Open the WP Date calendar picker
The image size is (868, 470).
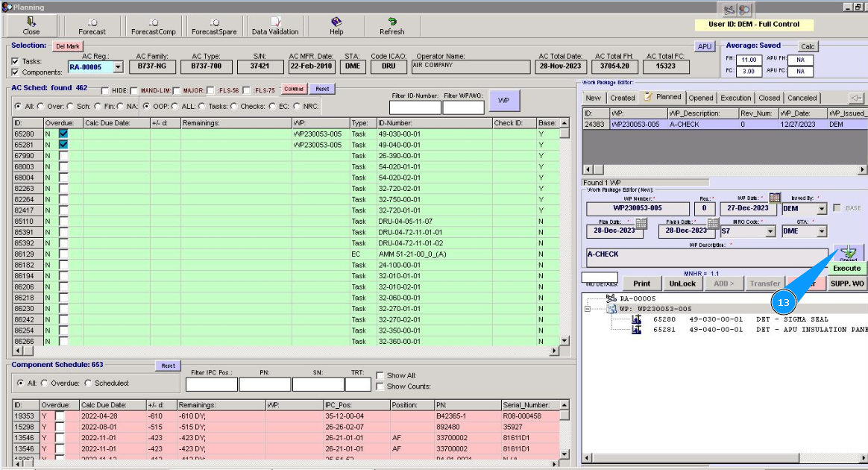(775, 198)
